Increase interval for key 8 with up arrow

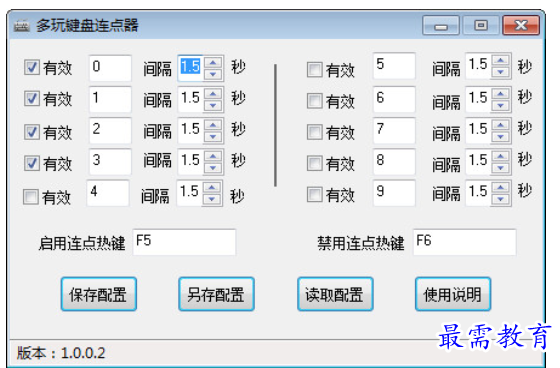tap(501, 156)
